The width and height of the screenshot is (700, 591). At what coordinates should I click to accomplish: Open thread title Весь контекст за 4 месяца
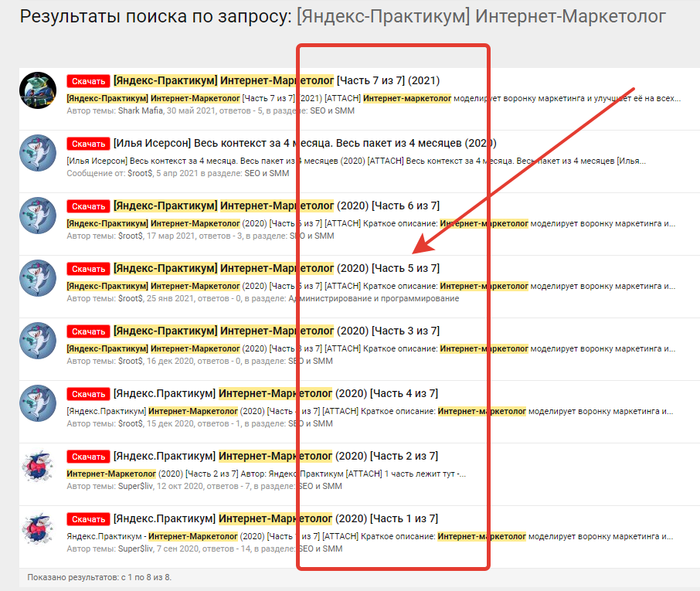pos(305,143)
